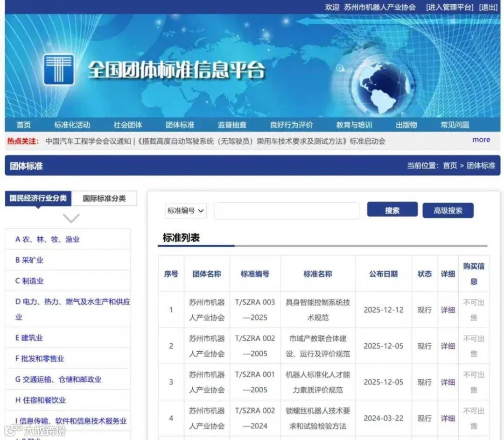Click standard number T/SZRA 001—2005

tap(255, 382)
